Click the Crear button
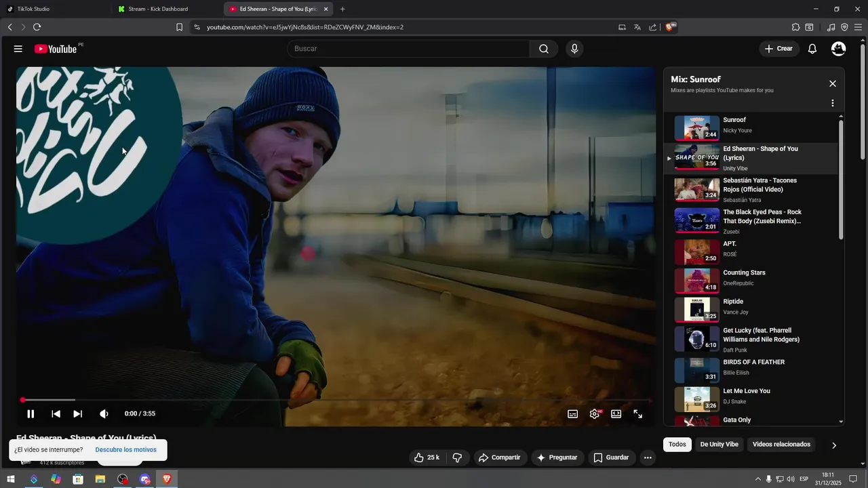The height and width of the screenshot is (488, 868). 778,49
